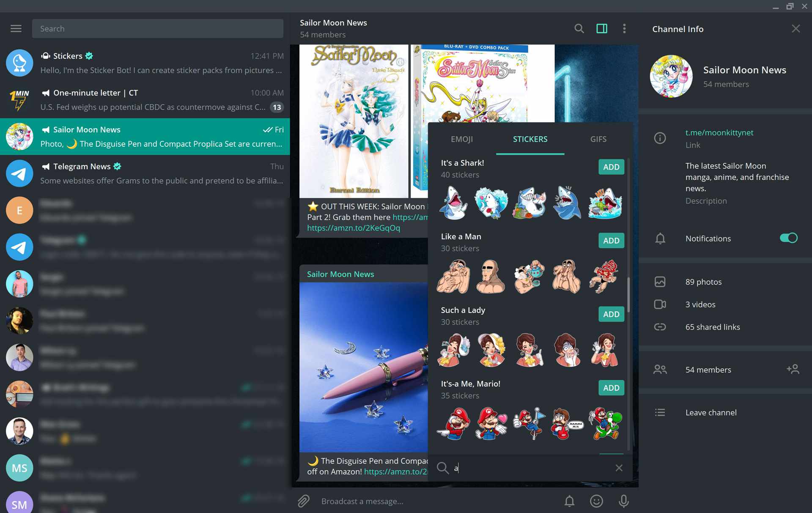Start voice recording with microphone icon
Image resolution: width=812 pixels, height=513 pixels.
coord(623,501)
